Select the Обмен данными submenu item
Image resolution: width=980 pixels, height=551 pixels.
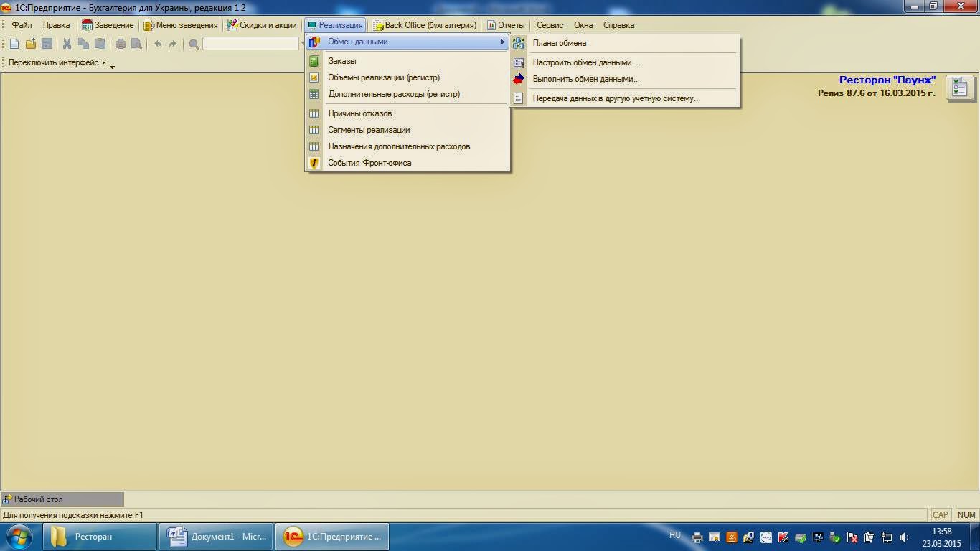click(407, 42)
